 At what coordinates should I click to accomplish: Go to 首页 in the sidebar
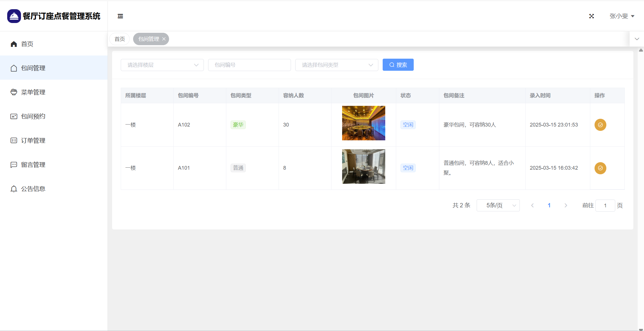click(27, 44)
